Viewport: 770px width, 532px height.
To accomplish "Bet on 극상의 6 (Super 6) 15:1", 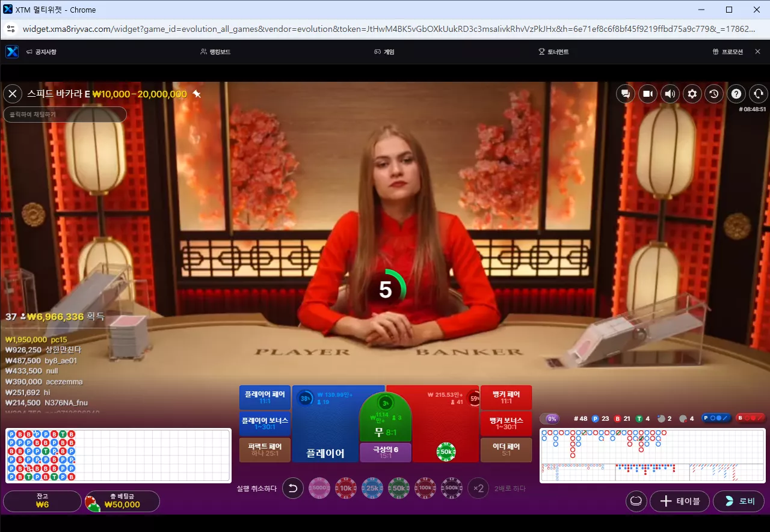I will click(x=385, y=452).
